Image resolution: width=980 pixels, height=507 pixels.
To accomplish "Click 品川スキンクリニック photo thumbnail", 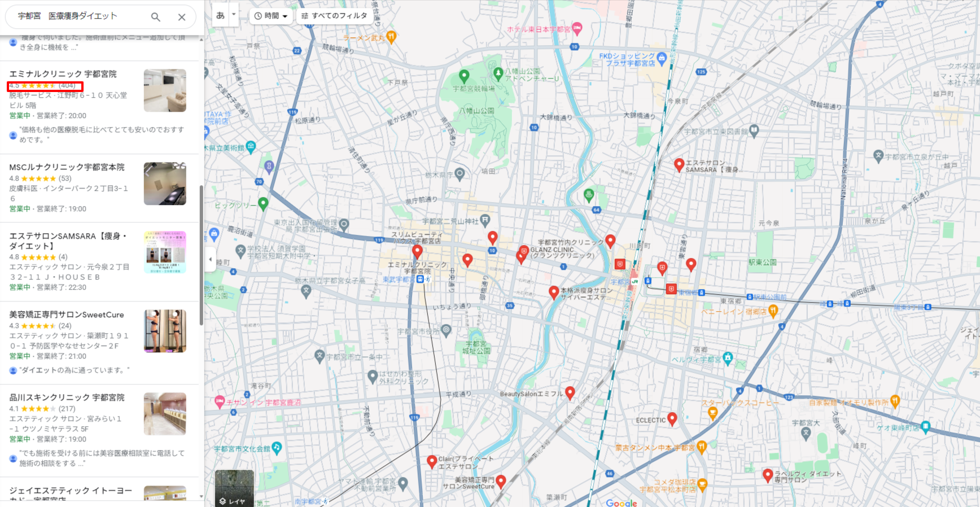I will click(x=165, y=414).
